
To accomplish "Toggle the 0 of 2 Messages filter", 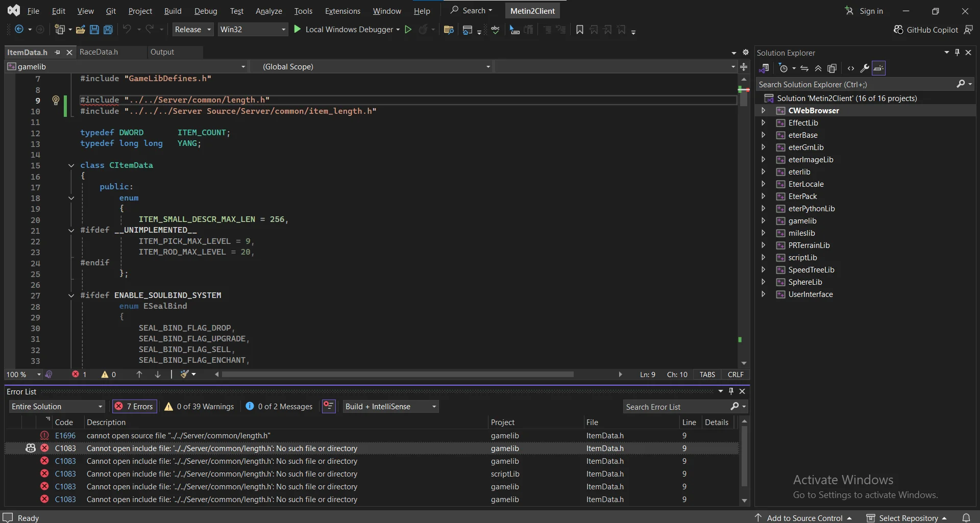I will 279,406.
